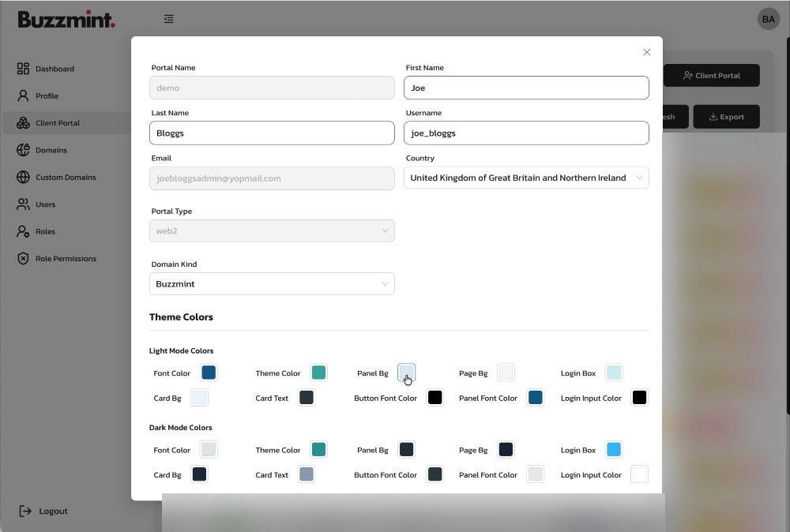Open Dark Mode Panel Bg swatch
This screenshot has height=532, width=790.
406,449
